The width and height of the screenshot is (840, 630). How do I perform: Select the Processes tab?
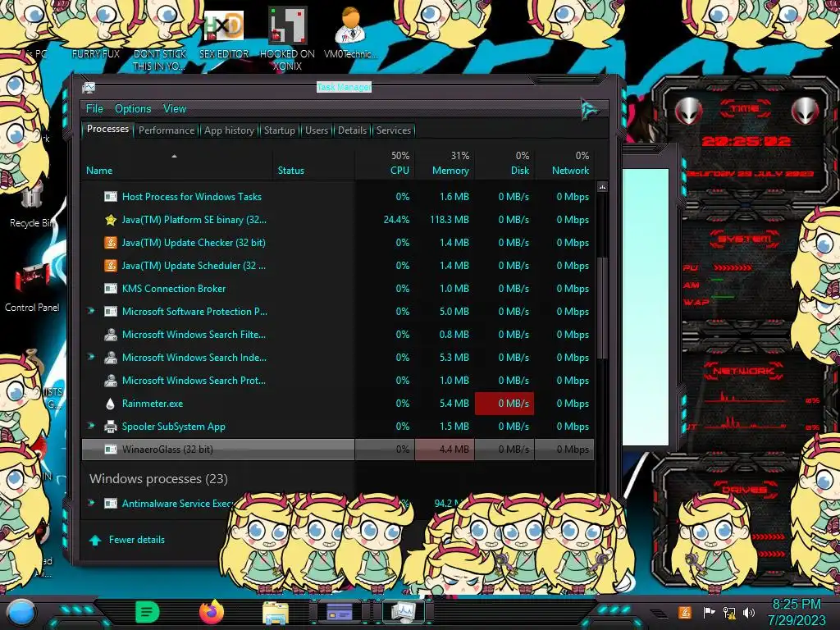coord(107,129)
